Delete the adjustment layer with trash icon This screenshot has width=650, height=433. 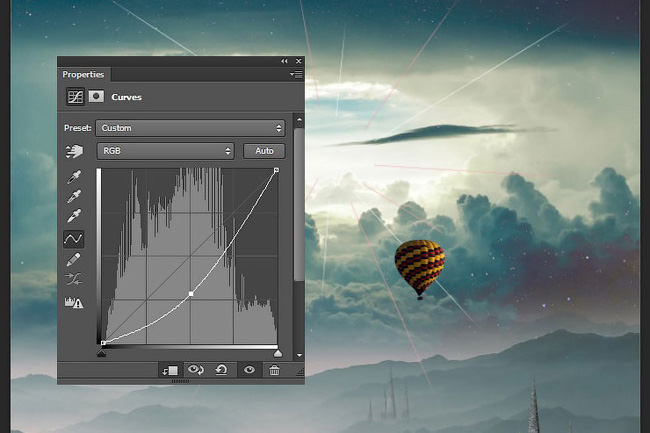(x=274, y=370)
